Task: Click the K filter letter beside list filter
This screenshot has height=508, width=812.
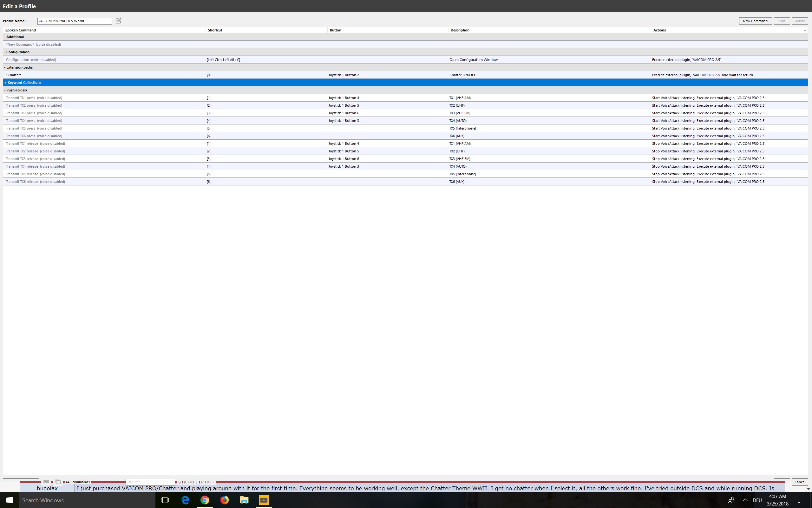Action: tap(185, 482)
